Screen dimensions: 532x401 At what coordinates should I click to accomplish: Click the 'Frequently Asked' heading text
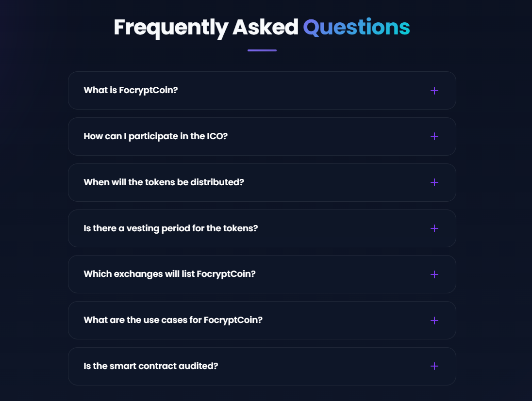coord(206,28)
